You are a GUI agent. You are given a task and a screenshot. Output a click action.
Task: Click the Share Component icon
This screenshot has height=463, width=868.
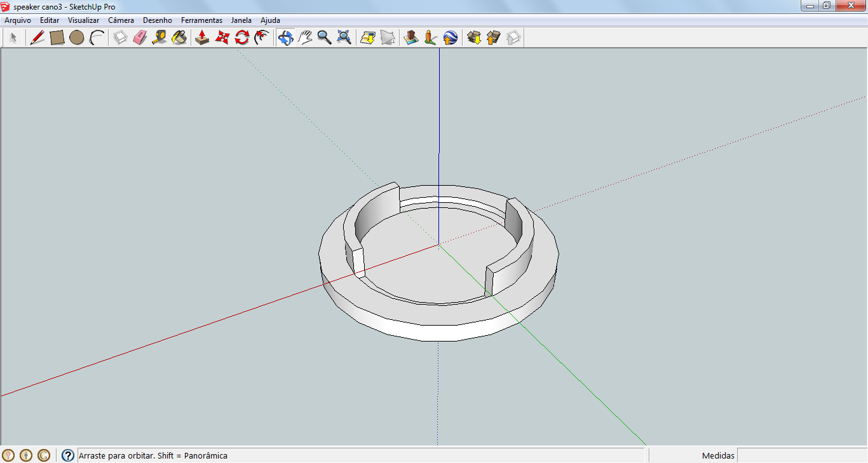[513, 38]
